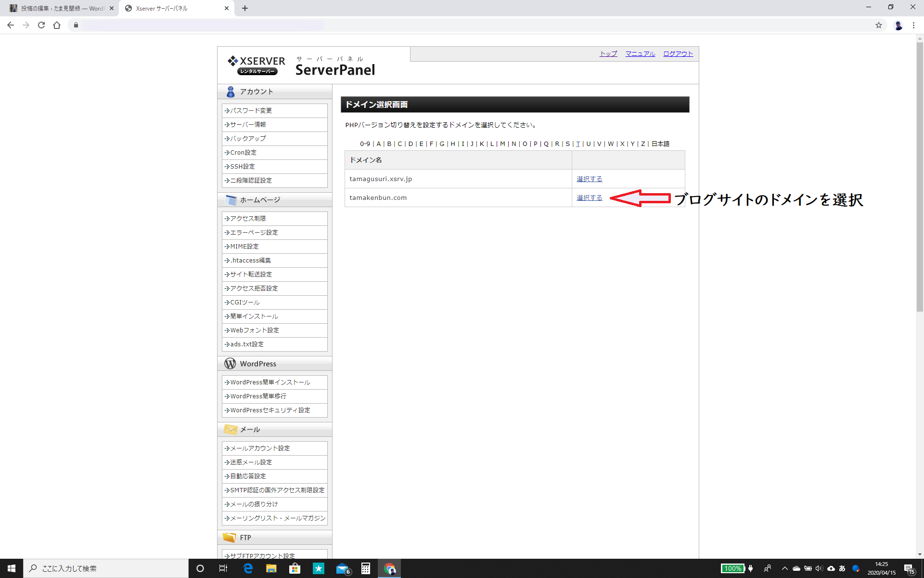Click the bookmark star icon
This screenshot has width=924, height=578.
pyautogui.click(x=878, y=25)
